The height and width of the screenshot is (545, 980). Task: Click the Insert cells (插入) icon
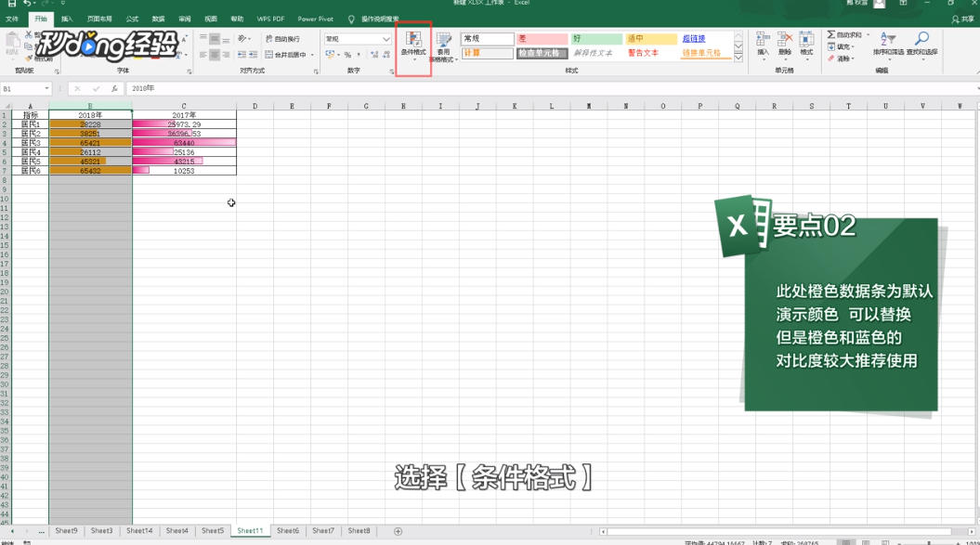tap(763, 44)
